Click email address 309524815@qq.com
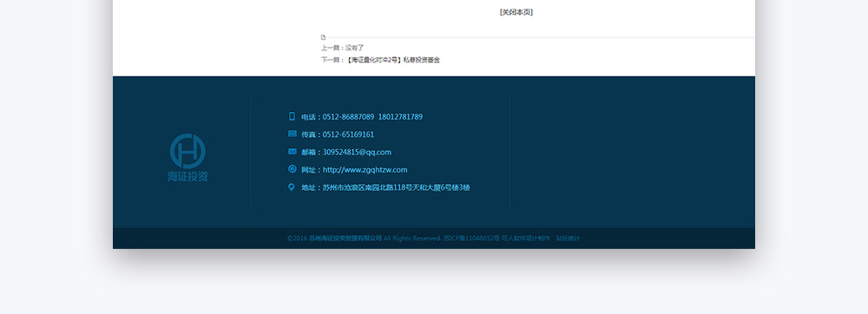 pos(357,152)
